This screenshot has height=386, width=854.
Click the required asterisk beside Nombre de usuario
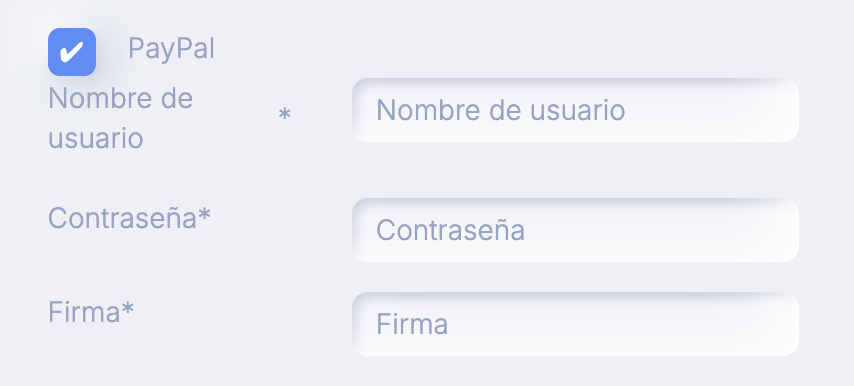coord(284,114)
